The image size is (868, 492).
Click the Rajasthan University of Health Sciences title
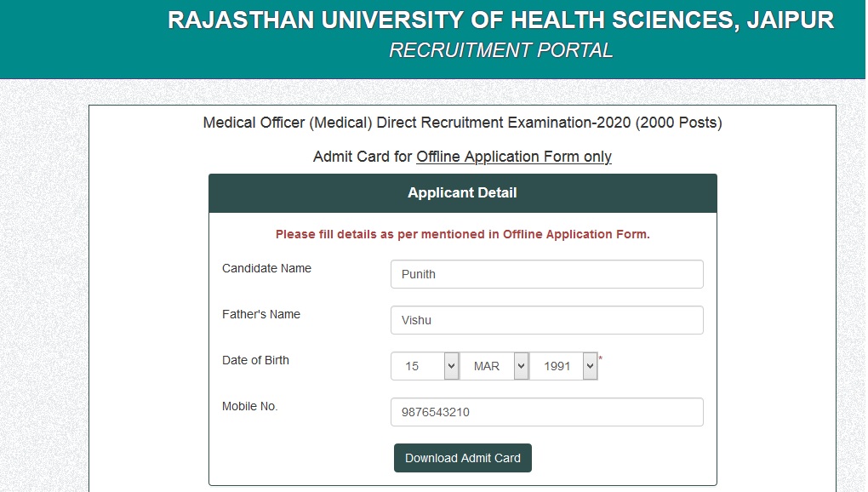point(501,20)
